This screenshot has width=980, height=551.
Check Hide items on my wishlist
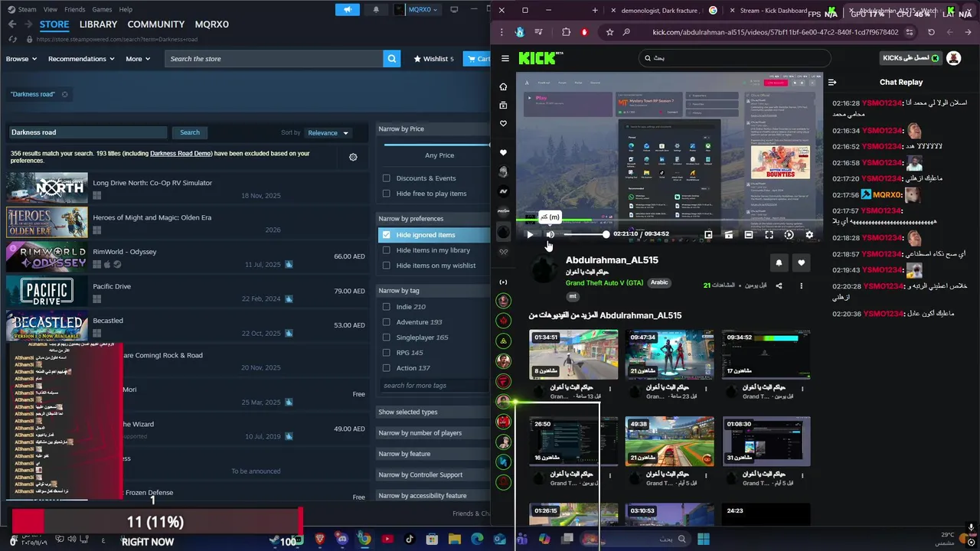click(x=386, y=266)
